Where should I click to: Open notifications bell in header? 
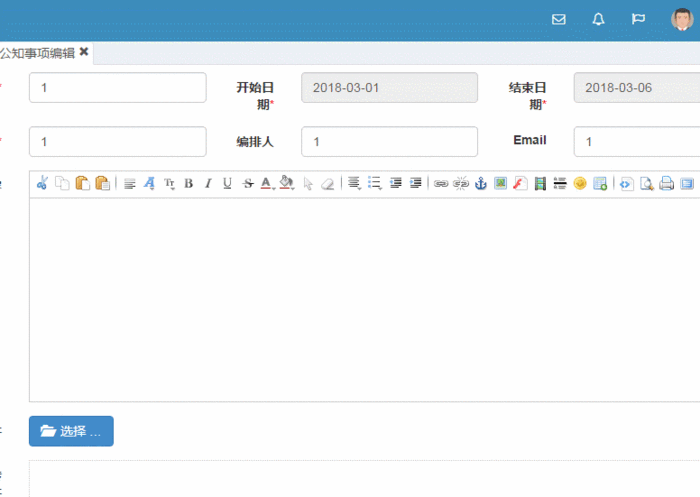(x=598, y=19)
